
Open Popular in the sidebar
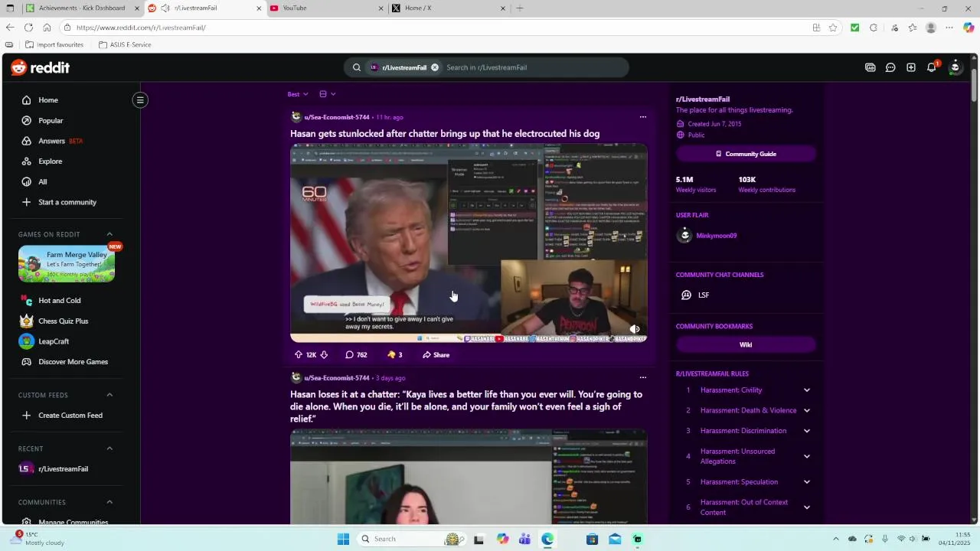51,121
